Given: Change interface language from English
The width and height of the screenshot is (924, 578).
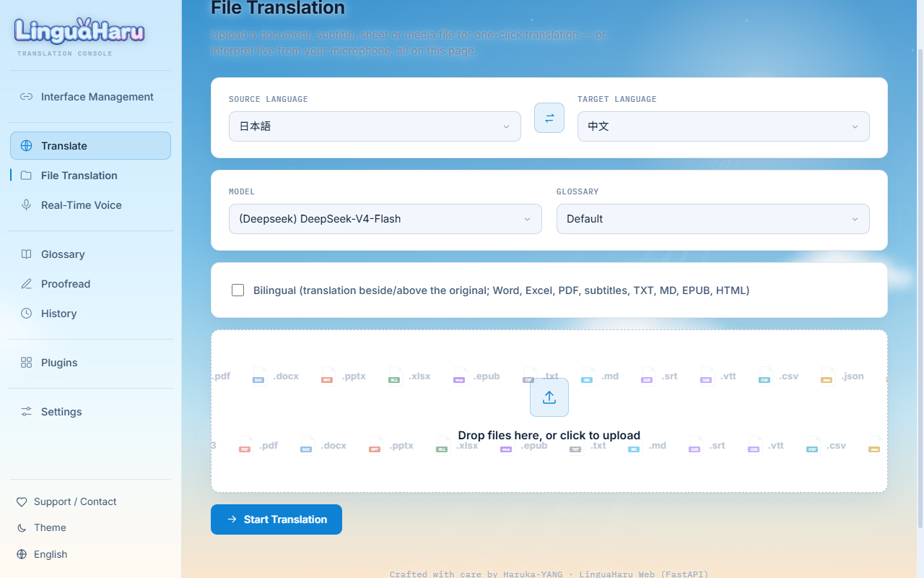Looking at the screenshot, I should pyautogui.click(x=90, y=555).
